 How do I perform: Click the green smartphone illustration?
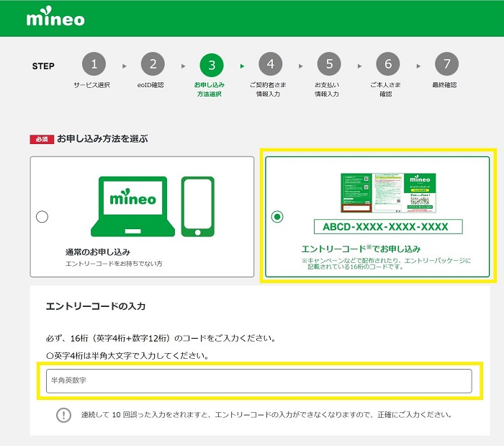click(198, 207)
